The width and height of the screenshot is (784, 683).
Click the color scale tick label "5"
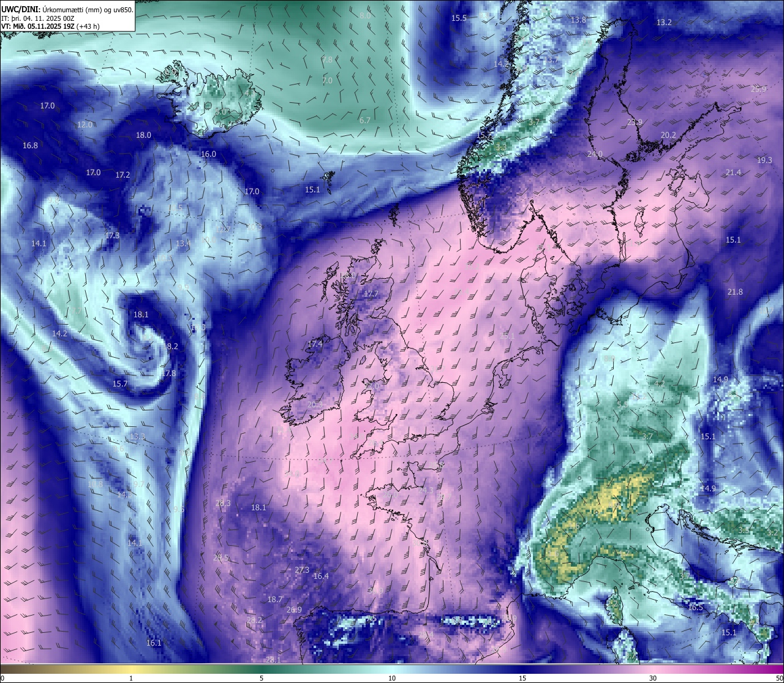[262, 678]
